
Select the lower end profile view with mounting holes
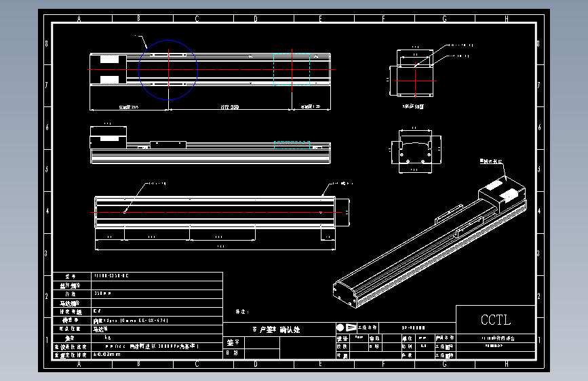416,151
